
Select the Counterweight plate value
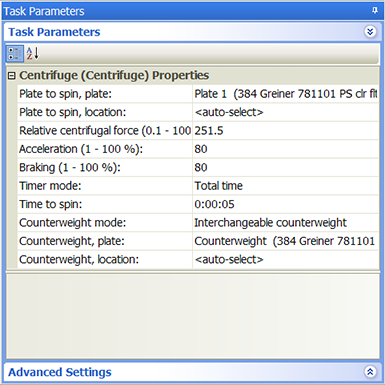tap(286, 241)
